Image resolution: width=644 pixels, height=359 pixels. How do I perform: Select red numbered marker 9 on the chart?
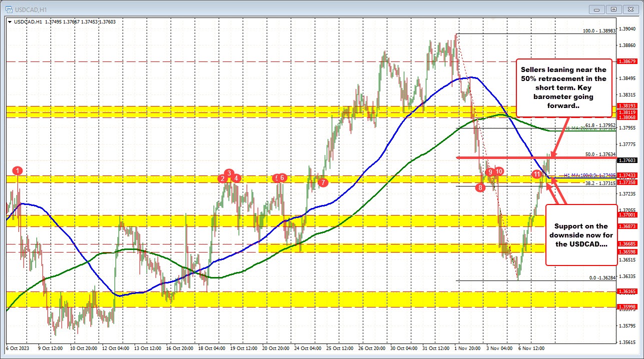point(490,171)
